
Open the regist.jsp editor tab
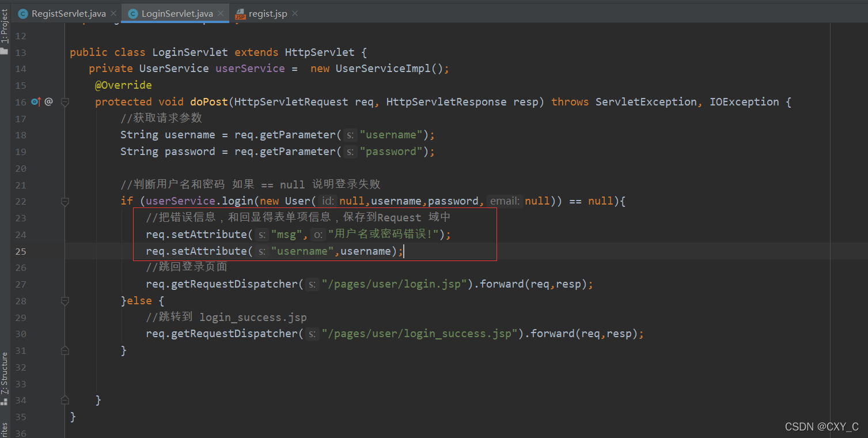tap(268, 13)
